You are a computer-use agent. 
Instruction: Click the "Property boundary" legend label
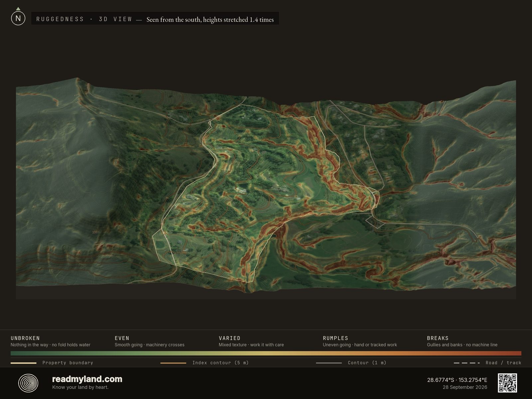[68, 363]
